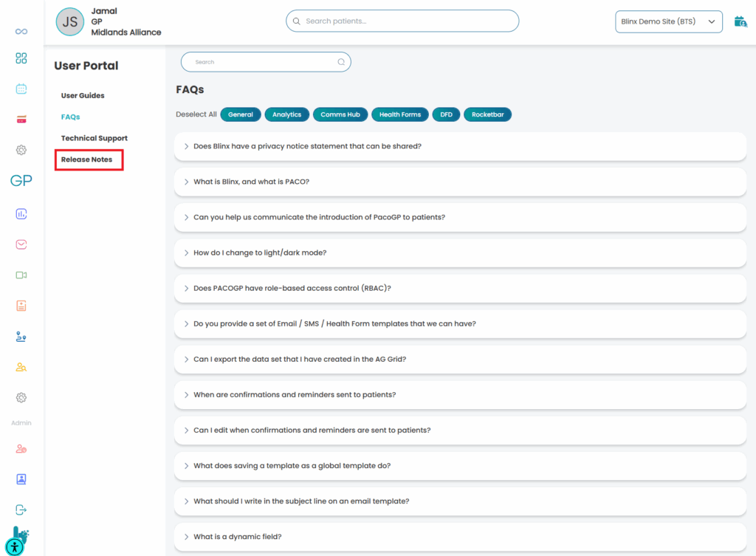Toggle the Comms Hub filter chip
Screen dimensions: 756x556
340,114
